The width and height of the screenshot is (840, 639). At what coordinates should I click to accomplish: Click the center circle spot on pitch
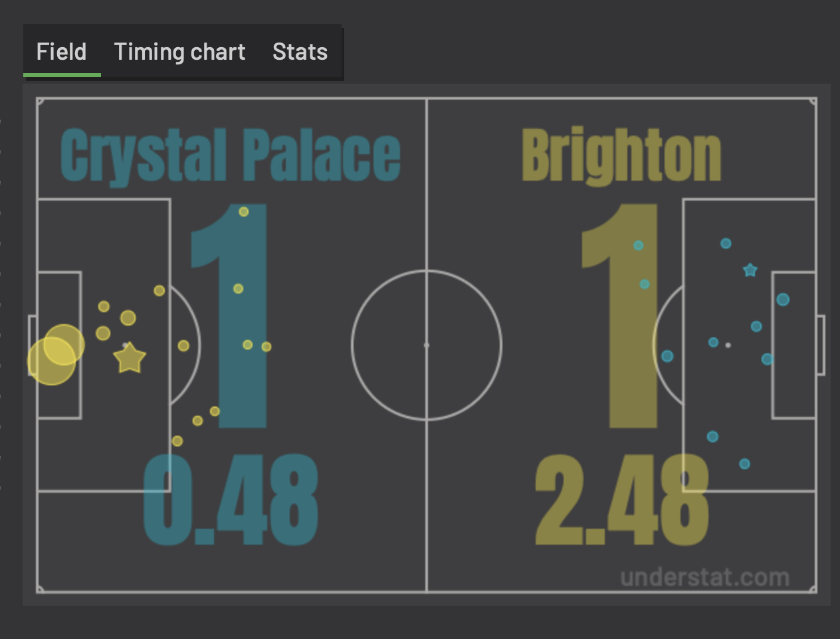427,345
